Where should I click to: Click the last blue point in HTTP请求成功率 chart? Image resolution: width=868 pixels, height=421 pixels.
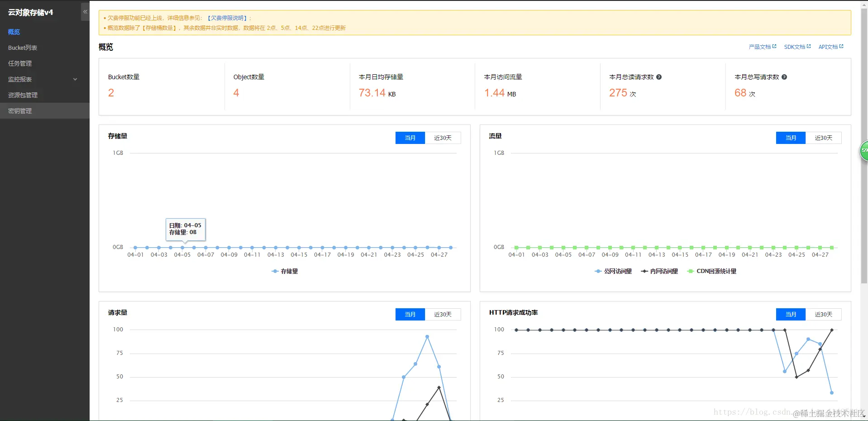click(x=832, y=392)
